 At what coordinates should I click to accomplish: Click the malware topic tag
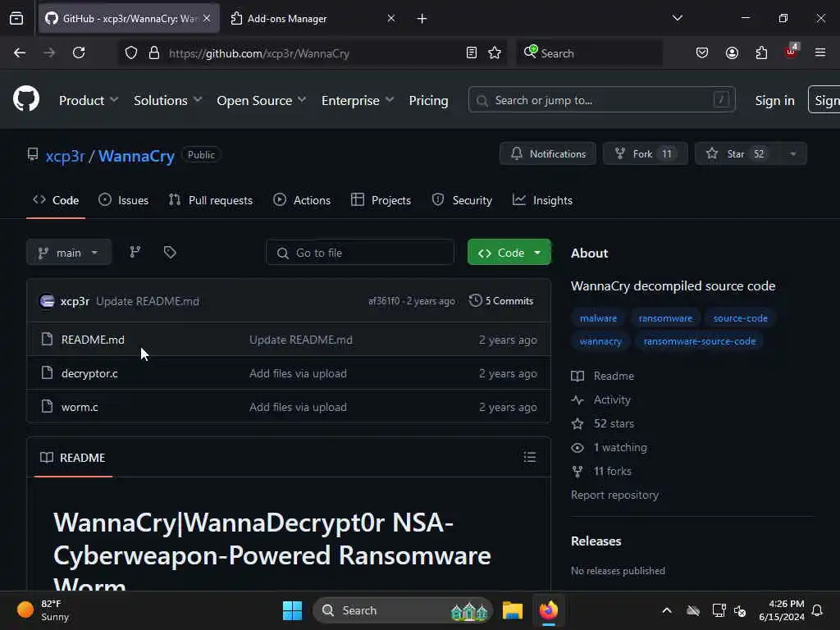click(x=598, y=318)
